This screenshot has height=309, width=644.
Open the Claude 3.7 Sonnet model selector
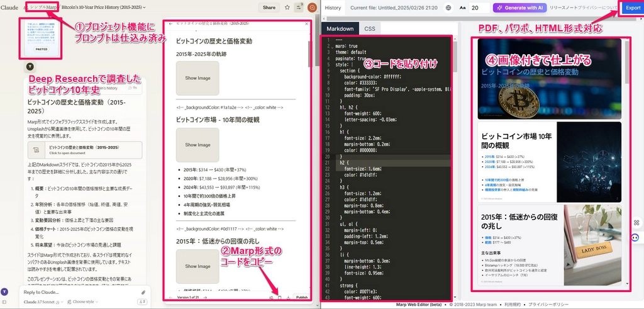tap(42, 301)
